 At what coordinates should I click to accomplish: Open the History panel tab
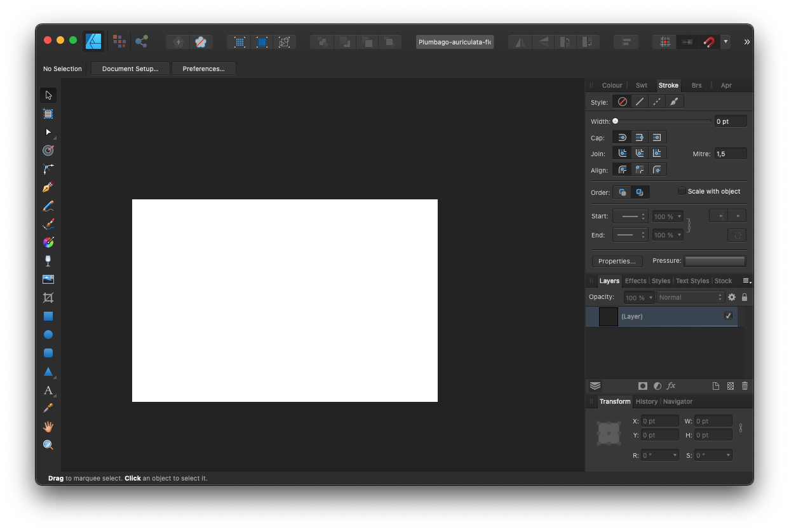(646, 401)
